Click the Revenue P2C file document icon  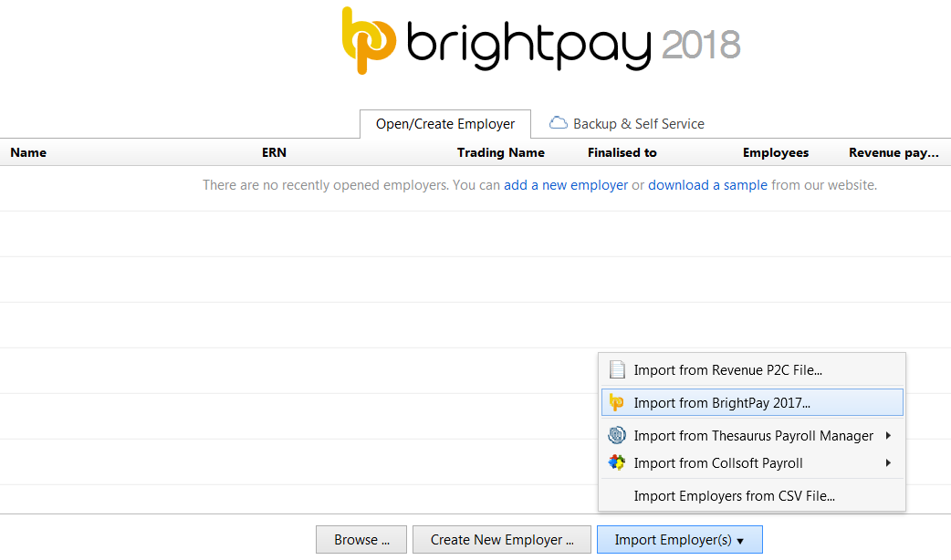pos(617,369)
